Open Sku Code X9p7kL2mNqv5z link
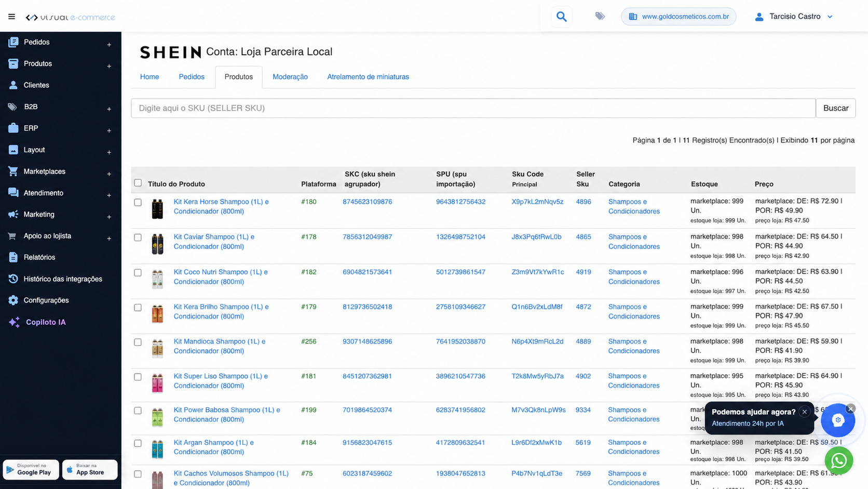The height and width of the screenshot is (489, 868). 537,202
